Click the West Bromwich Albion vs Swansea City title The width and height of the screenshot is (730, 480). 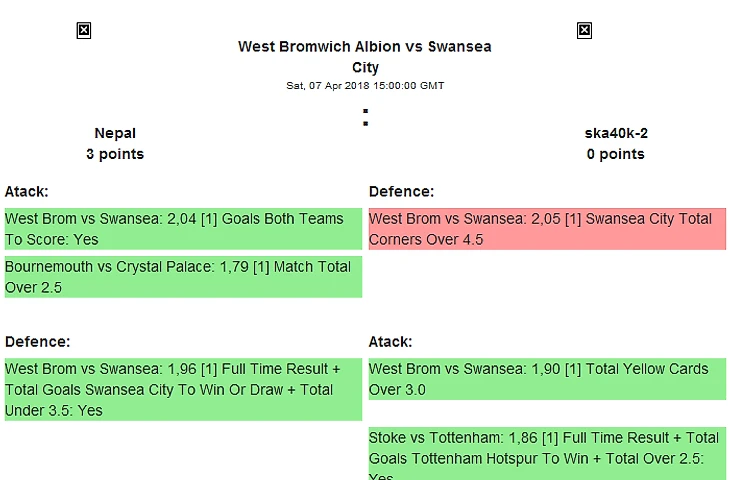coord(364,47)
